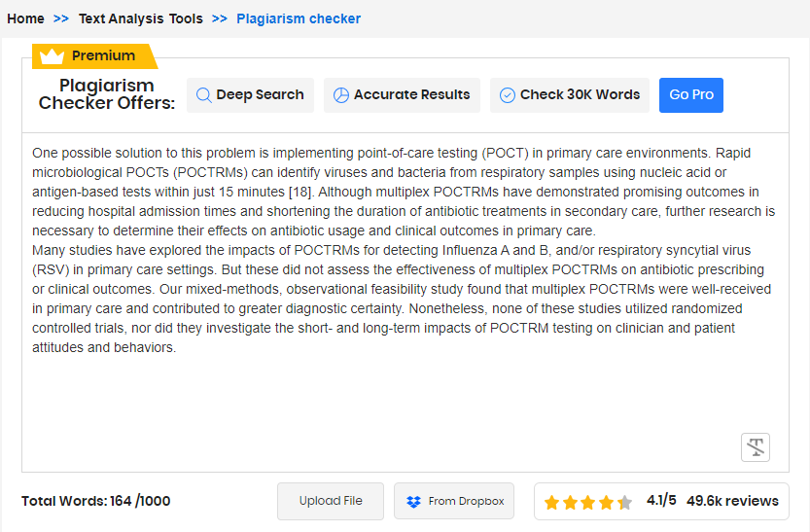The image size is (810, 532).
Task: Click the clear text icon in the editor
Action: tap(756, 447)
